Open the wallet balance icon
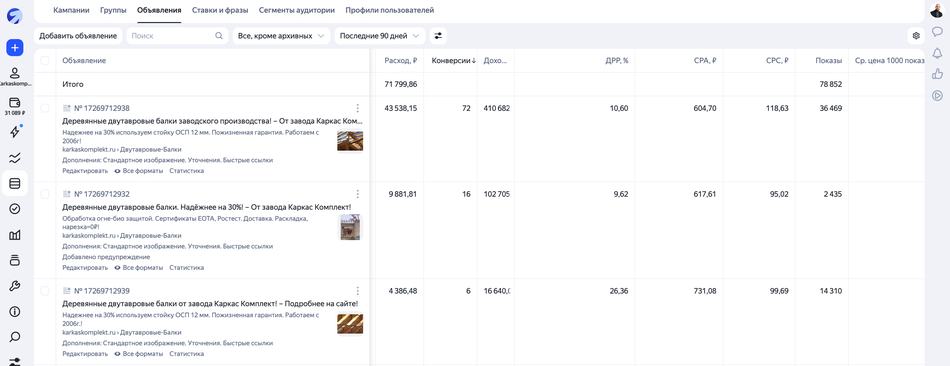The image size is (950, 366). point(15,102)
